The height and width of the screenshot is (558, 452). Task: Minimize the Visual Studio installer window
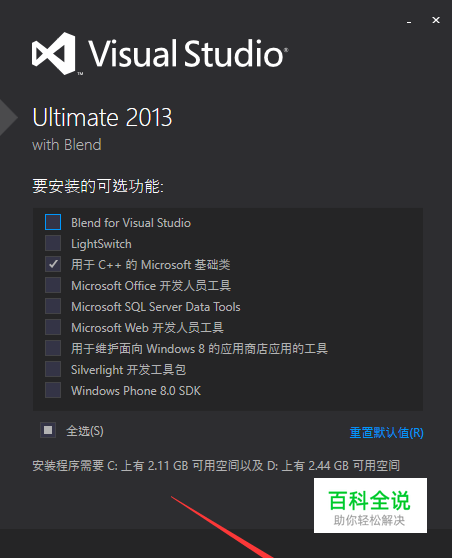(x=409, y=21)
